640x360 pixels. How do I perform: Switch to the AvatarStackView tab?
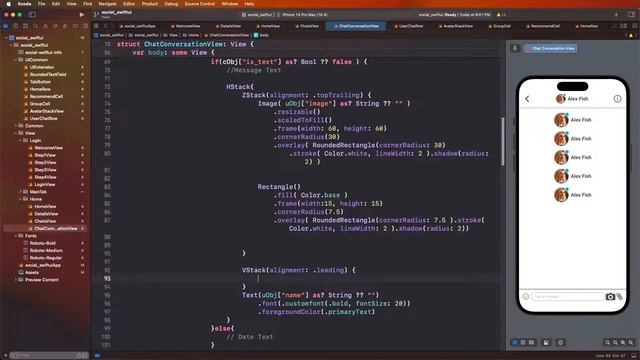tap(456, 26)
